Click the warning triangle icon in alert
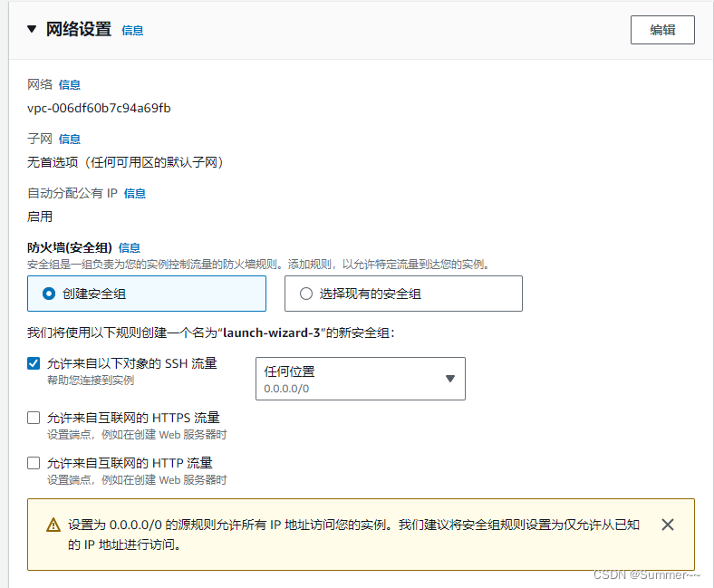714x588 pixels. click(x=53, y=525)
